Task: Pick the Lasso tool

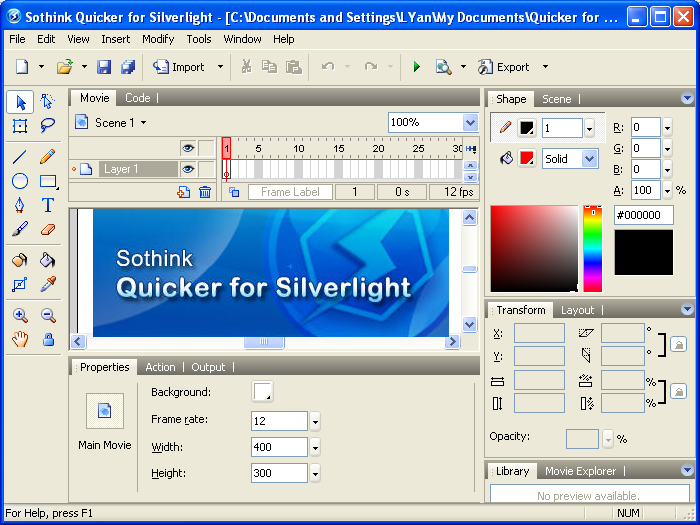Action: [48, 126]
